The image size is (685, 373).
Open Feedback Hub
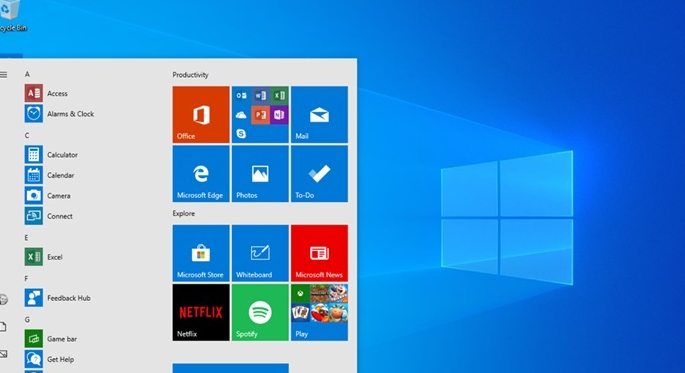coord(58,298)
